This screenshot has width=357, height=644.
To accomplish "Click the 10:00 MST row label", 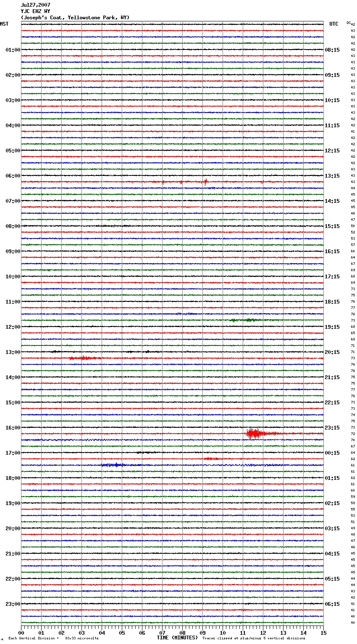I will click(13, 277).
